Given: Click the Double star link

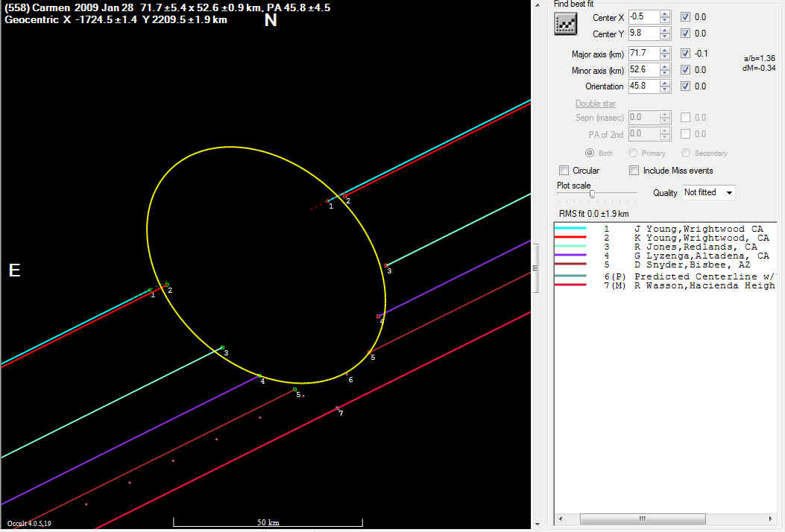Looking at the screenshot, I should pos(595,104).
